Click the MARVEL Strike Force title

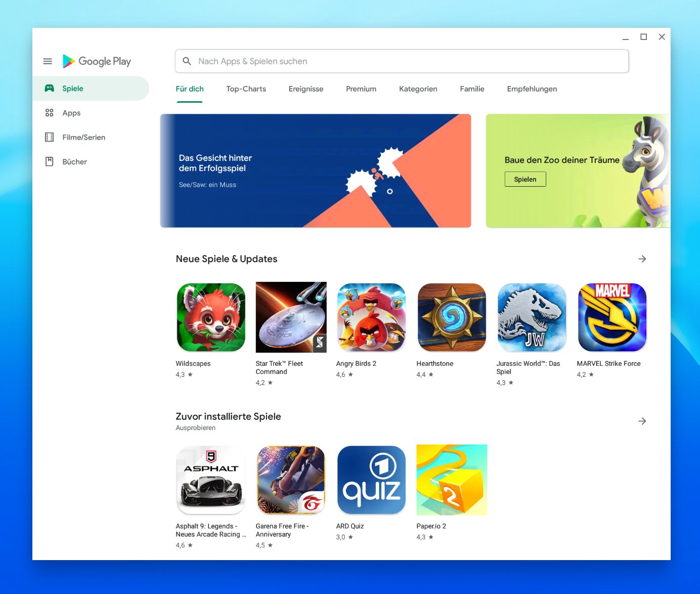tap(609, 364)
